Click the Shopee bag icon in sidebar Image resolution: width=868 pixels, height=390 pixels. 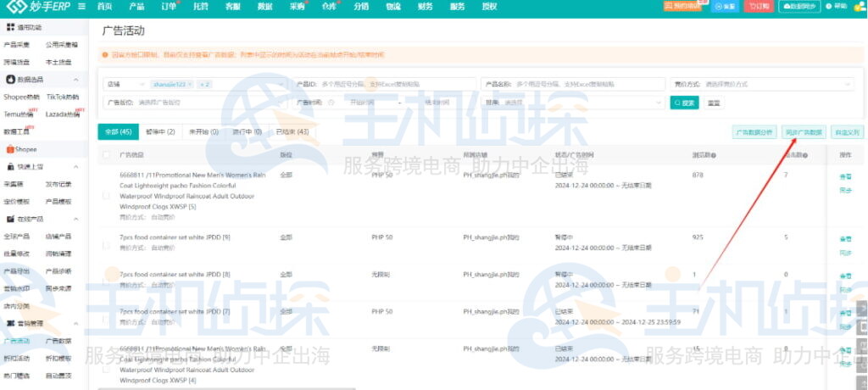10,149
